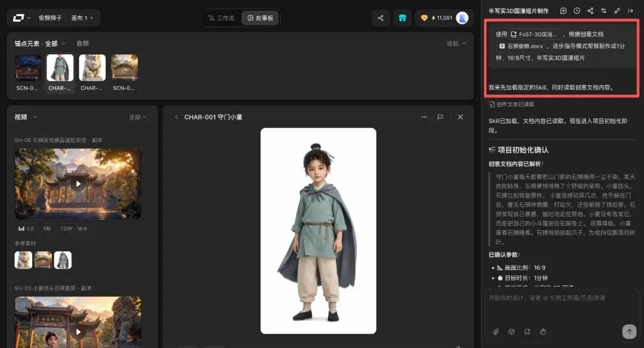Select the last SCN-0 gate scene thumbnail
Image resolution: width=644 pixels, height=348 pixels.
(x=125, y=68)
